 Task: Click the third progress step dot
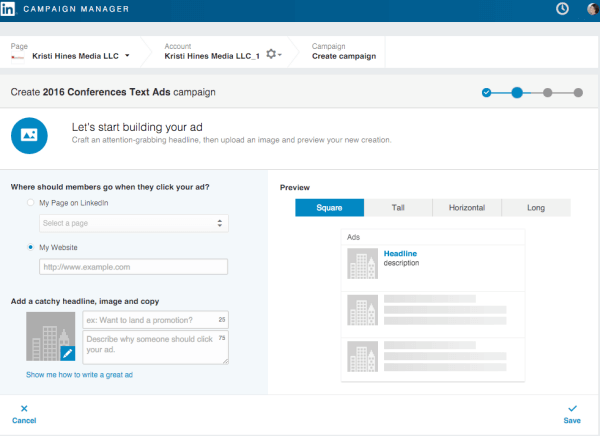pyautogui.click(x=548, y=92)
